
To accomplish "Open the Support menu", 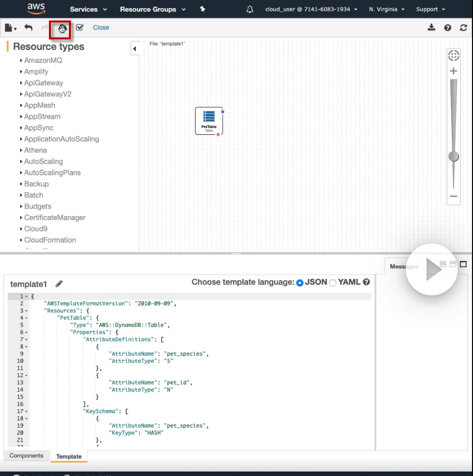I will [431, 9].
